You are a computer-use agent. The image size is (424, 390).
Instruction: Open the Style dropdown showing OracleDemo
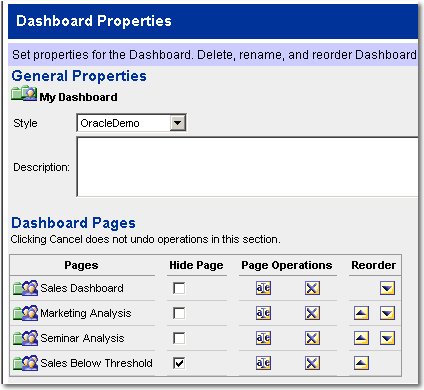[x=131, y=123]
